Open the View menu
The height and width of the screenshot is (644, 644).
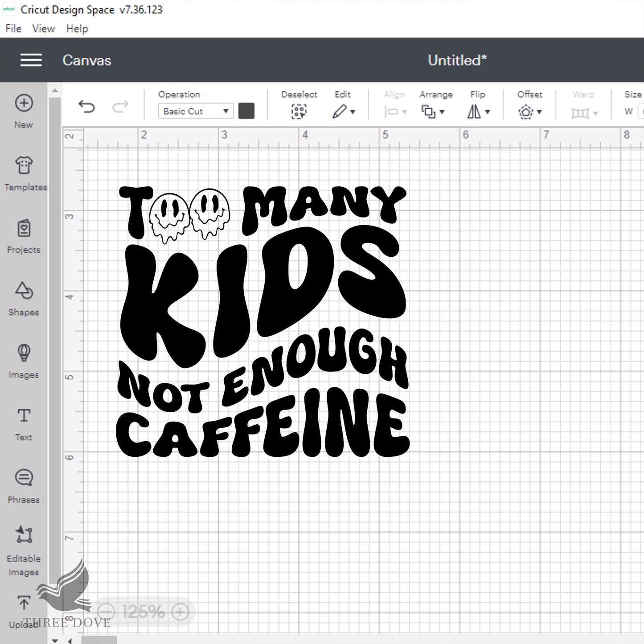pos(43,29)
